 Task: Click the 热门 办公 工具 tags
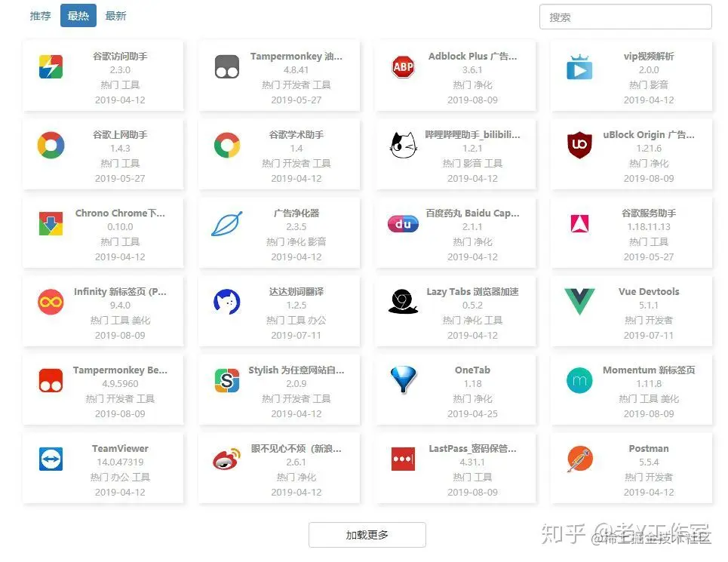(x=120, y=477)
